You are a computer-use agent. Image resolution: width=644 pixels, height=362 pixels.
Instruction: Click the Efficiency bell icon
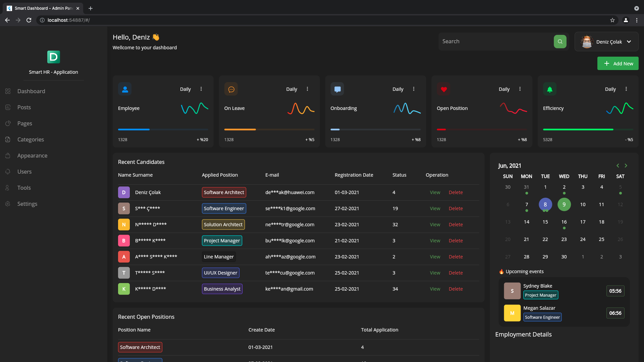point(549,89)
